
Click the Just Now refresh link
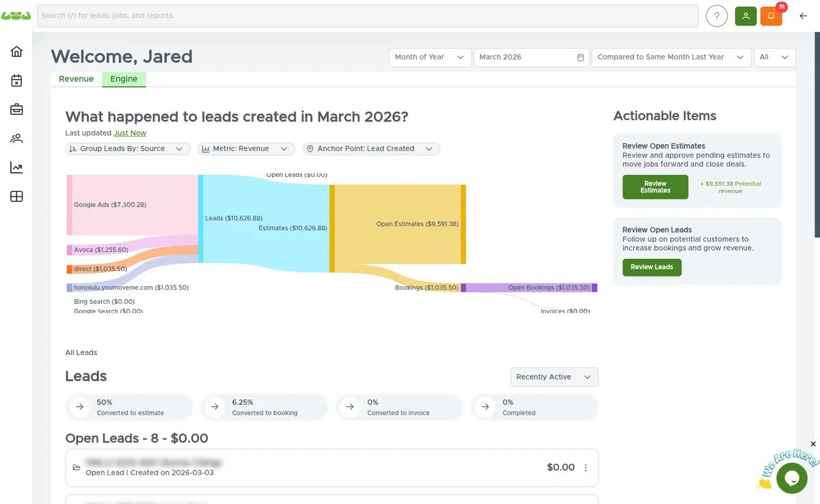point(130,132)
